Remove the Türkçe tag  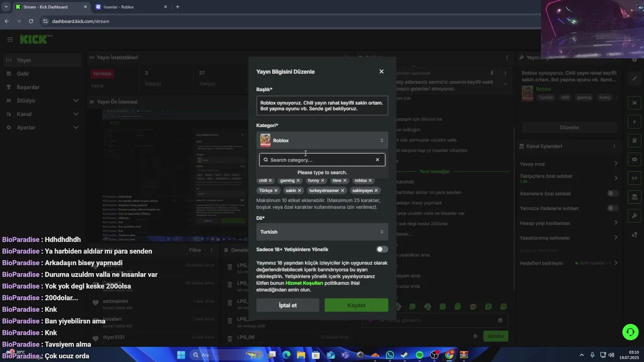click(276, 191)
